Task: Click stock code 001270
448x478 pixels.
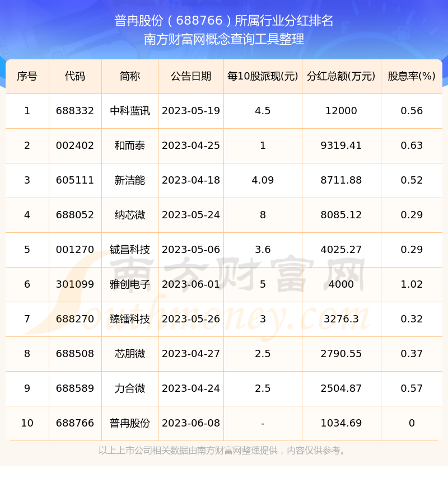Action: (75, 250)
